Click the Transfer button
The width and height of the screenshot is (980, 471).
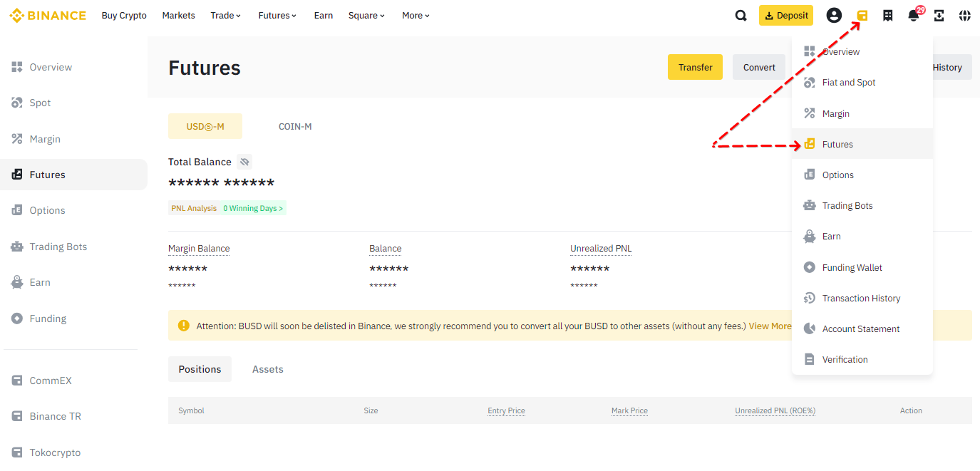(x=695, y=67)
